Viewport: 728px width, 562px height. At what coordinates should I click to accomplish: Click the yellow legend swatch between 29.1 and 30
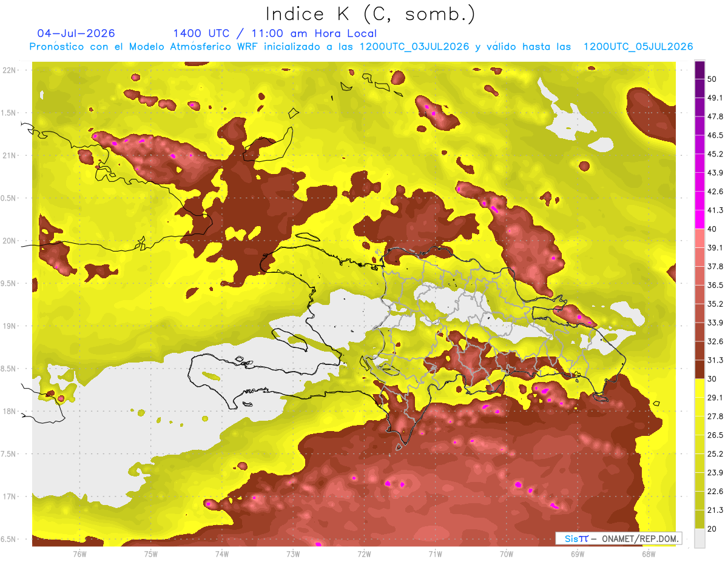[699, 388]
